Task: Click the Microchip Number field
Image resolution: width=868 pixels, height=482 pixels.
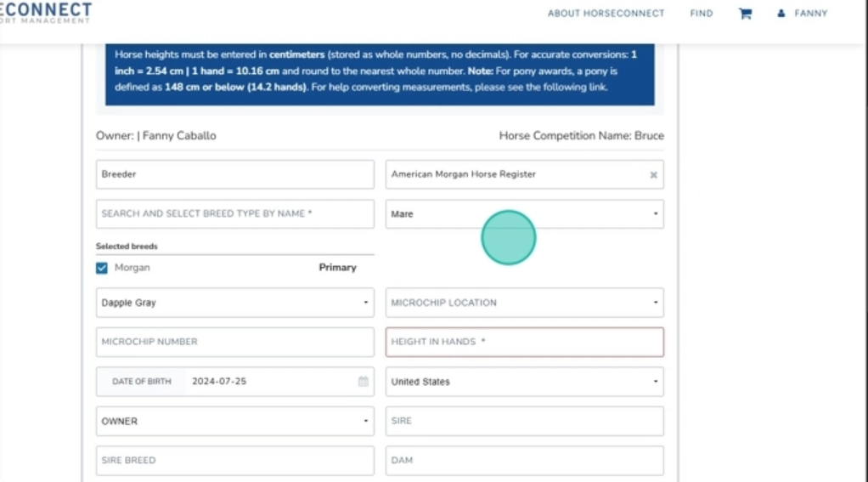Action: (x=235, y=342)
